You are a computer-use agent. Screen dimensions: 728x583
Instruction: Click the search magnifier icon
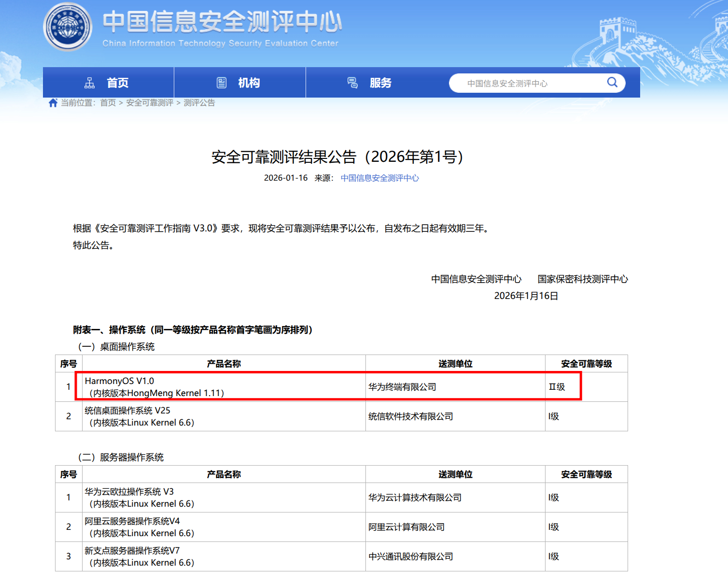click(x=612, y=83)
